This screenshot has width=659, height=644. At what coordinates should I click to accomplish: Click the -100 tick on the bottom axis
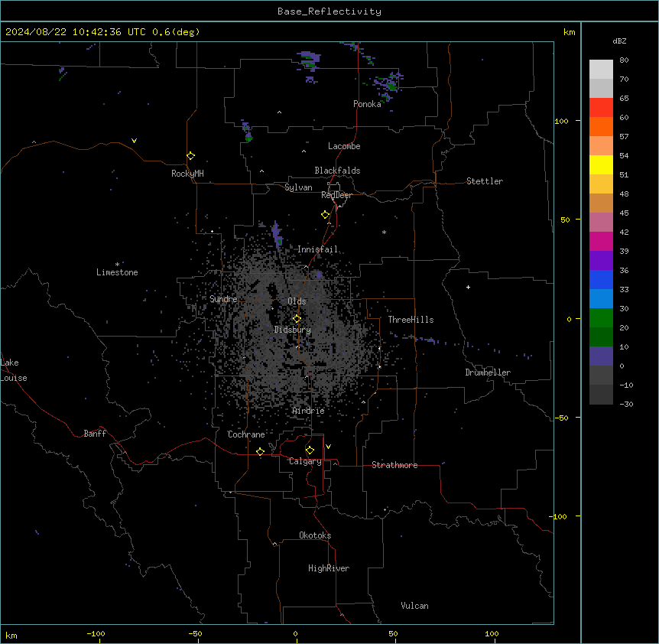[96, 634]
